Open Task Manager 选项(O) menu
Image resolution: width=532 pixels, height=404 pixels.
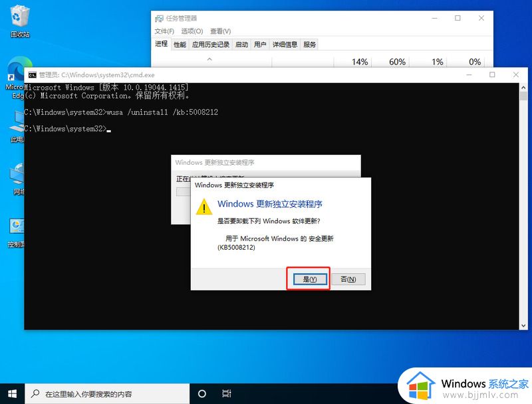pyautogui.click(x=192, y=31)
